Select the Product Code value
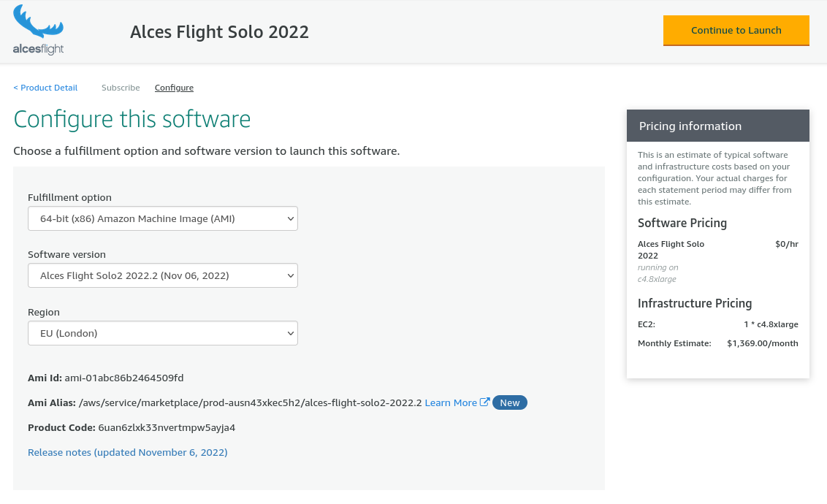Viewport: 827px width, 504px height. [x=166, y=427]
